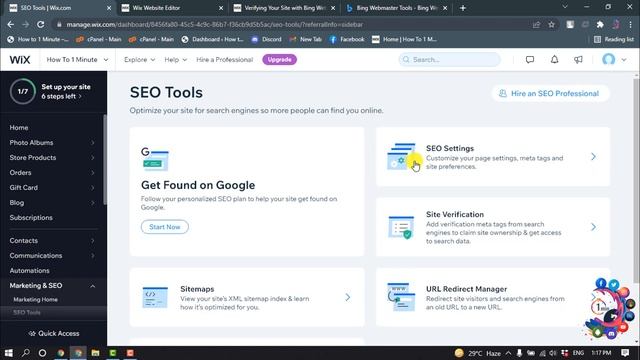Open the notifications bell icon

[x=554, y=60]
